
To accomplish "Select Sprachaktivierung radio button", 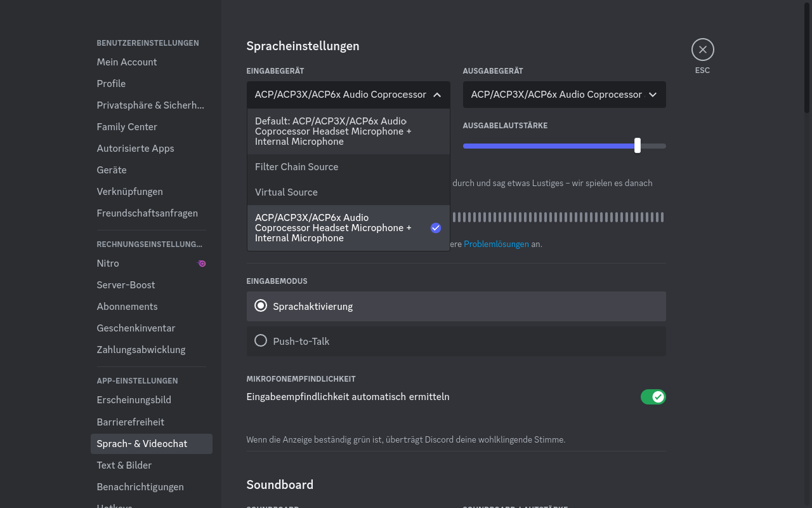I will coord(261,306).
